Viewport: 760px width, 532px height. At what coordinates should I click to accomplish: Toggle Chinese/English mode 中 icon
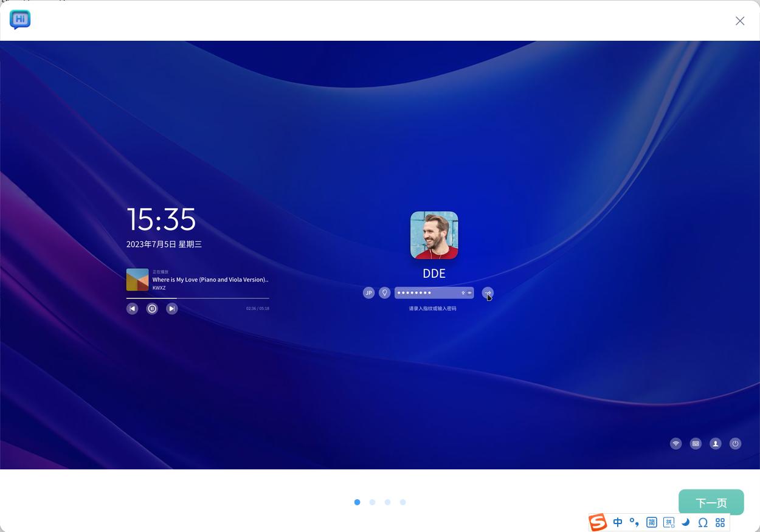click(x=618, y=522)
